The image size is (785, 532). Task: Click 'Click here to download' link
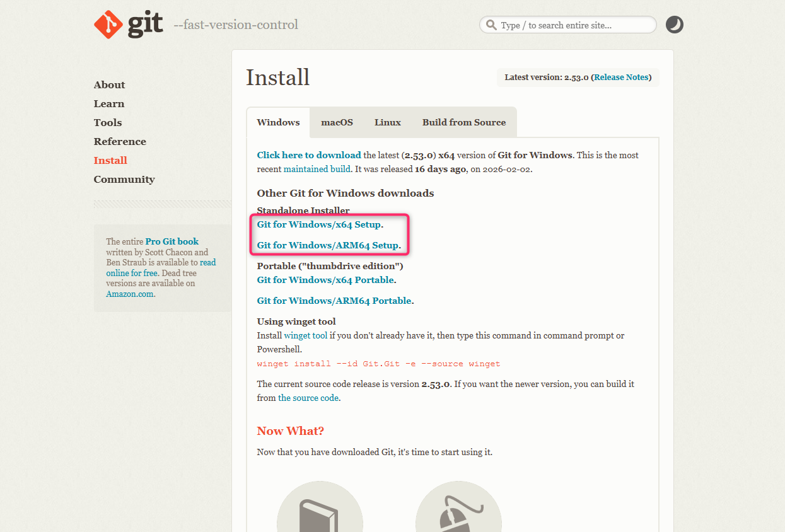click(x=309, y=155)
